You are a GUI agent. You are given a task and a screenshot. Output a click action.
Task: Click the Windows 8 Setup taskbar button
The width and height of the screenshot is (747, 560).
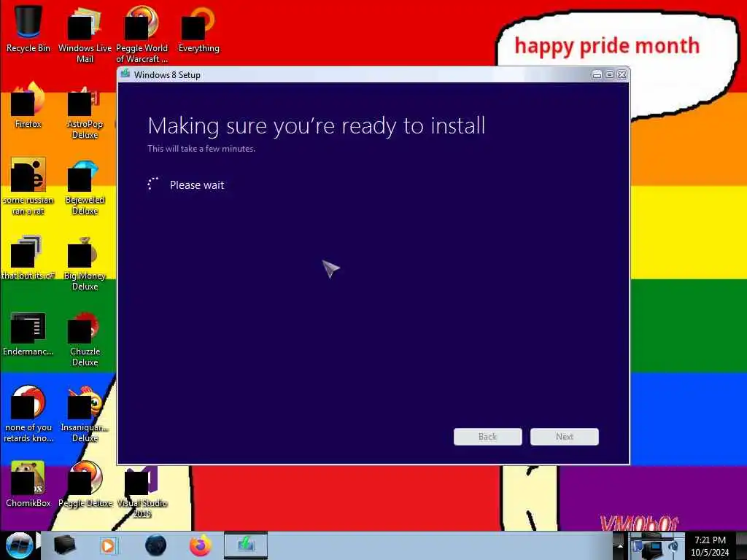click(x=246, y=545)
